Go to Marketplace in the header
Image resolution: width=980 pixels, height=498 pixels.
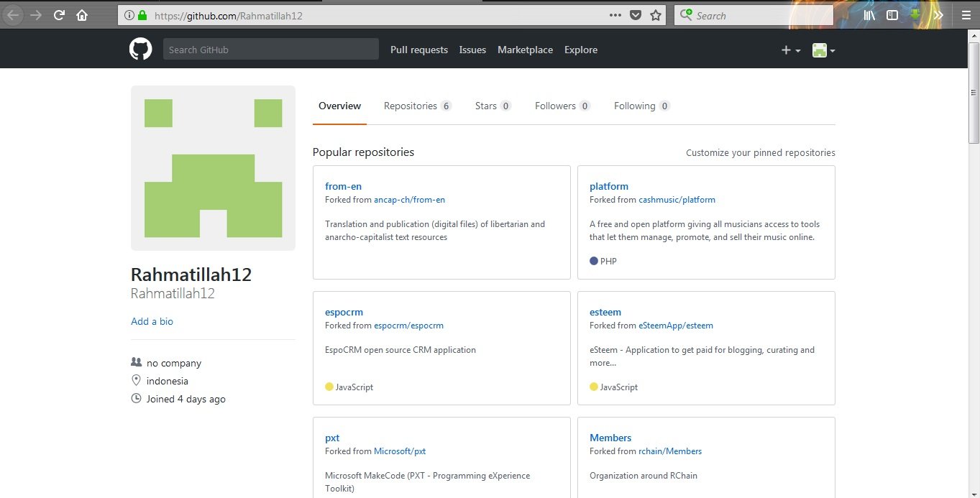(525, 50)
